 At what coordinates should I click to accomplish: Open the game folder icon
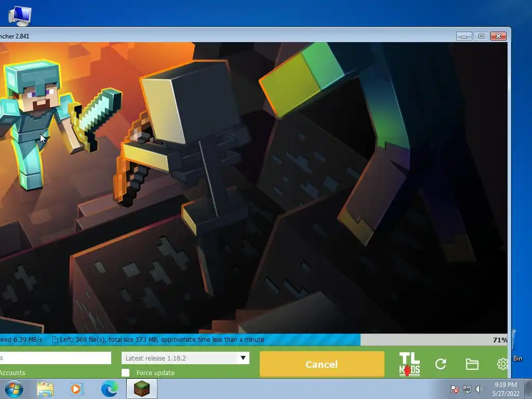[x=472, y=364]
